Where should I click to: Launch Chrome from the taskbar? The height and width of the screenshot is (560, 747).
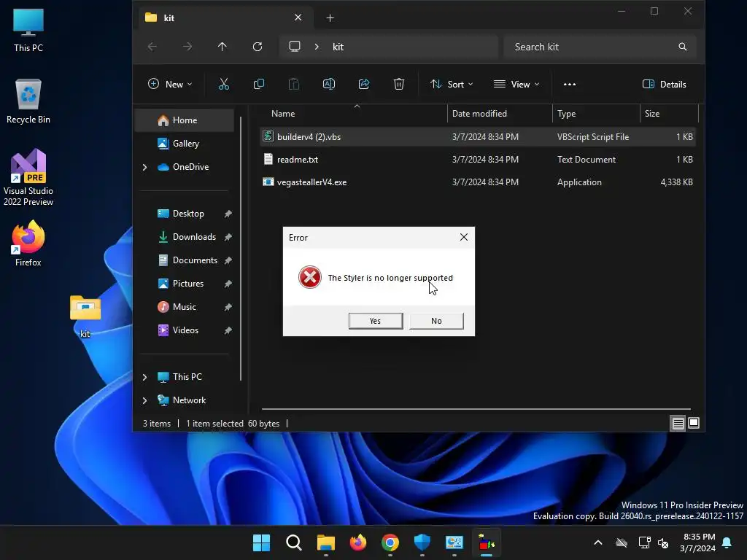[390, 542]
